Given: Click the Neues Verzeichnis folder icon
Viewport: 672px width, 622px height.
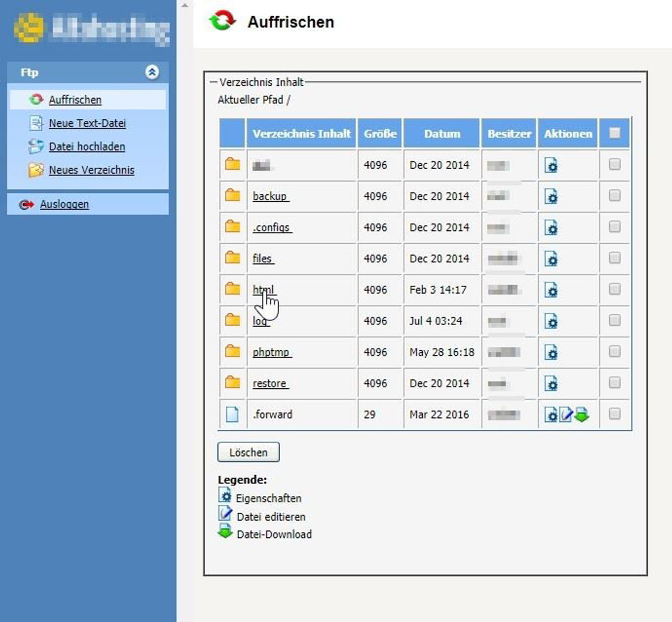Looking at the screenshot, I should (36, 170).
